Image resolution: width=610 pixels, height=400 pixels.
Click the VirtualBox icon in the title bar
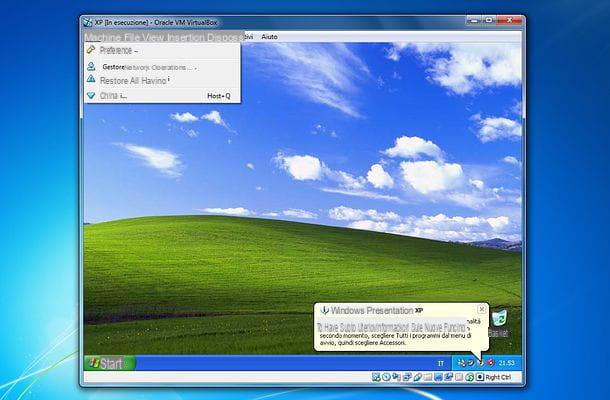click(x=88, y=22)
